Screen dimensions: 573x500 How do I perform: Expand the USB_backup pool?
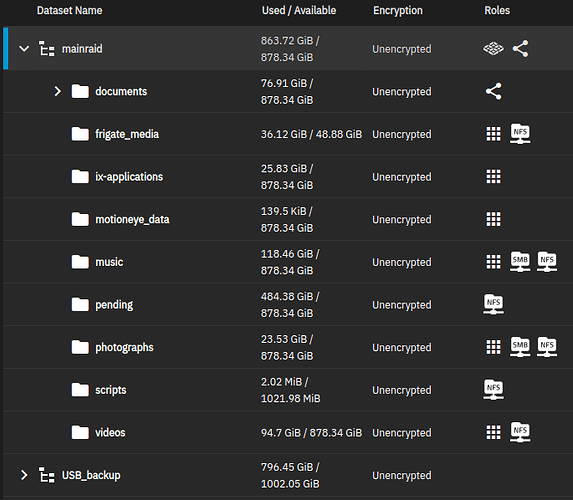pos(24,475)
